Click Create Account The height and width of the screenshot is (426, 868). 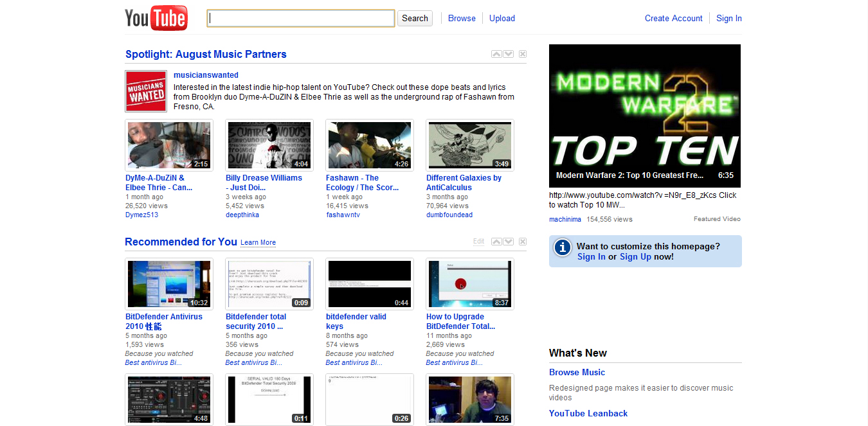tap(674, 18)
